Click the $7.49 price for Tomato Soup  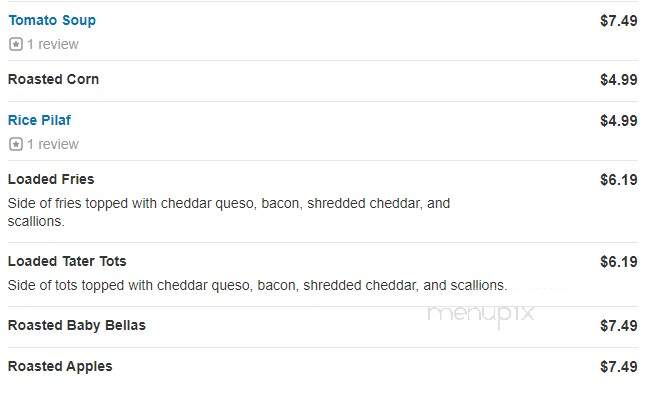pyautogui.click(x=619, y=21)
